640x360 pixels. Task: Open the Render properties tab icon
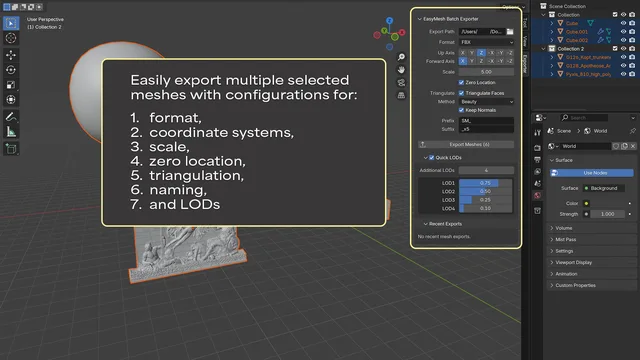[538, 148]
